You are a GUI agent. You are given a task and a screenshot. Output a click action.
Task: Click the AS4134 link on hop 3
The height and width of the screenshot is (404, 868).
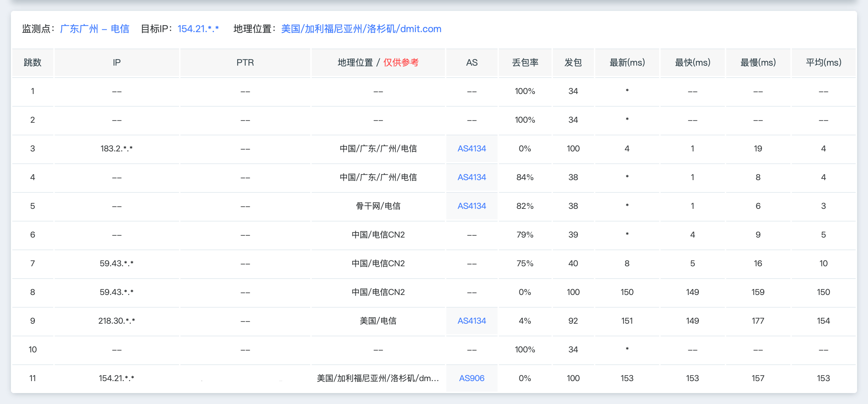point(472,148)
